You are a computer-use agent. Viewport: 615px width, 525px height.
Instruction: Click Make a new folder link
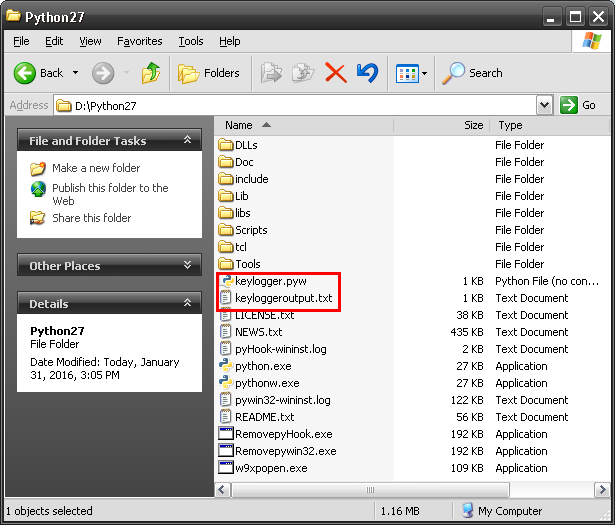(96, 168)
